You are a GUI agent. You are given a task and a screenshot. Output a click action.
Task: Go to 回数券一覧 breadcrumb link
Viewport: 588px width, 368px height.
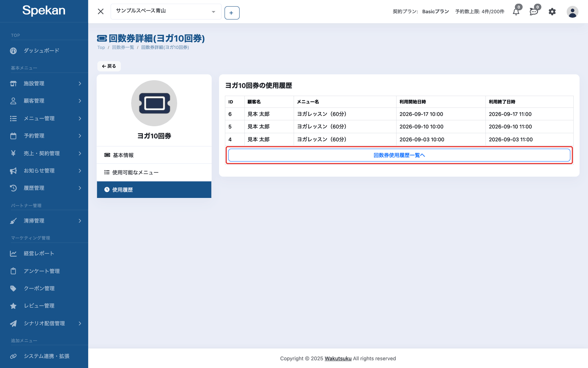click(123, 47)
